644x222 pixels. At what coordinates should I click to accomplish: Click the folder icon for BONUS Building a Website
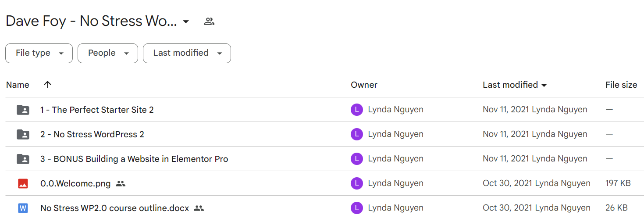pyautogui.click(x=23, y=159)
